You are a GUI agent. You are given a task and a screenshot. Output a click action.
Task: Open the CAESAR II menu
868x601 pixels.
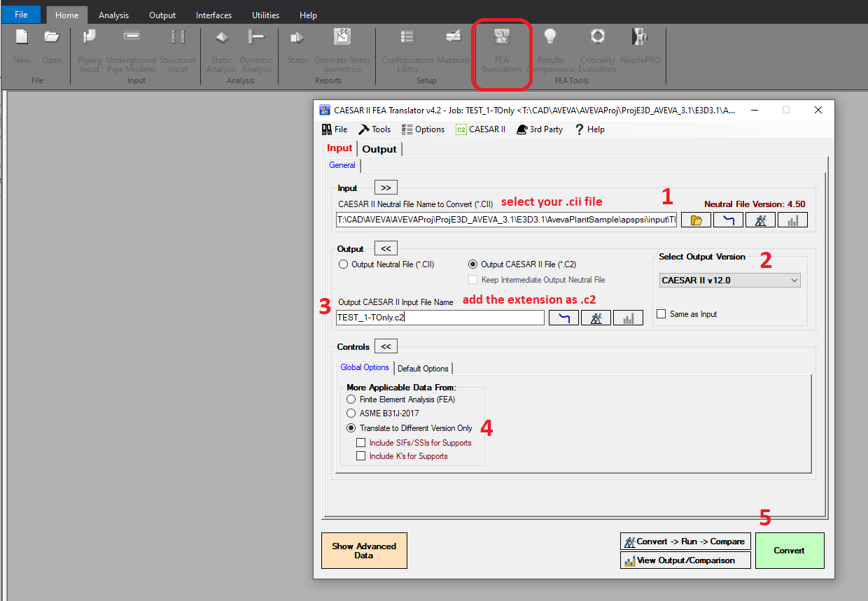480,129
